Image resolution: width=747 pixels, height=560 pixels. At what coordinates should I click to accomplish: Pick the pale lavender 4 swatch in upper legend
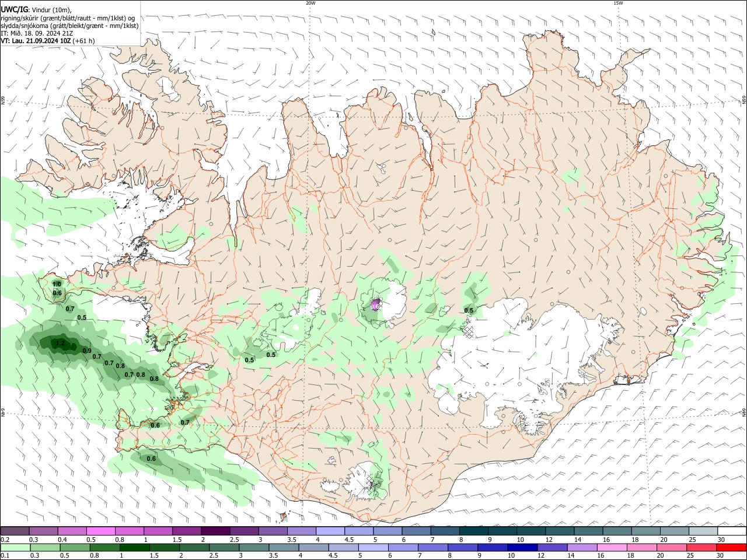click(330, 531)
